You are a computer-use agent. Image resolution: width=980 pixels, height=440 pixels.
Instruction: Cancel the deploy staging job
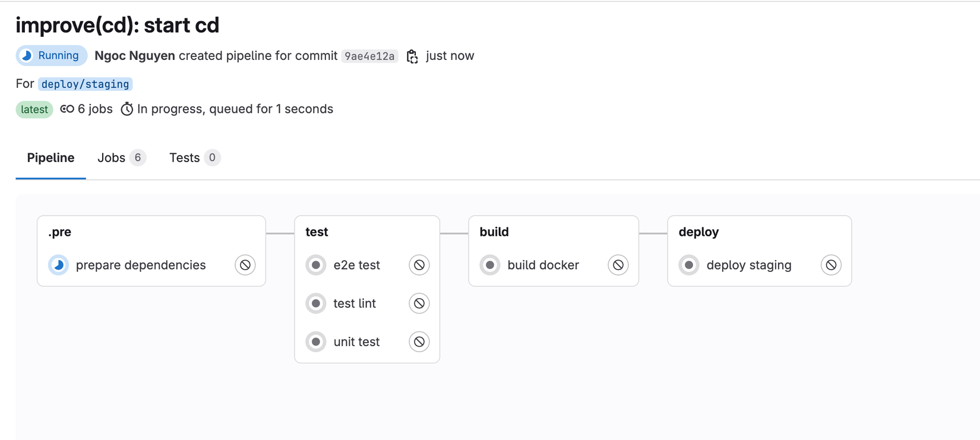coord(831,265)
